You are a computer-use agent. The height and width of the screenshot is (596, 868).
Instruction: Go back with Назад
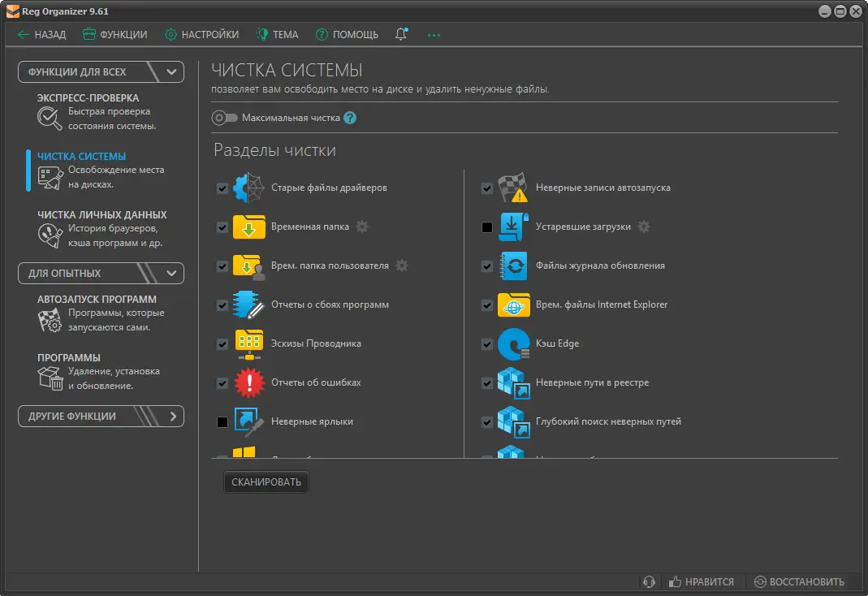point(42,34)
